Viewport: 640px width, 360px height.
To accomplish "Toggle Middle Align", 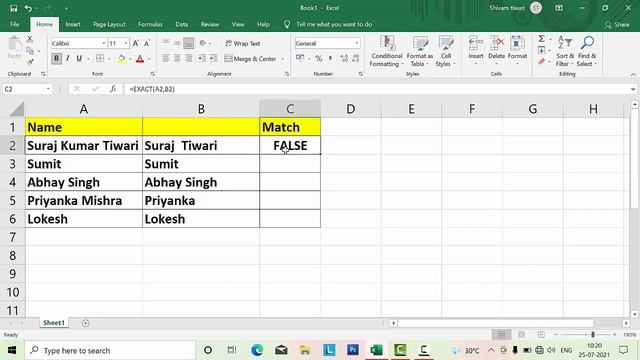I will [177, 43].
